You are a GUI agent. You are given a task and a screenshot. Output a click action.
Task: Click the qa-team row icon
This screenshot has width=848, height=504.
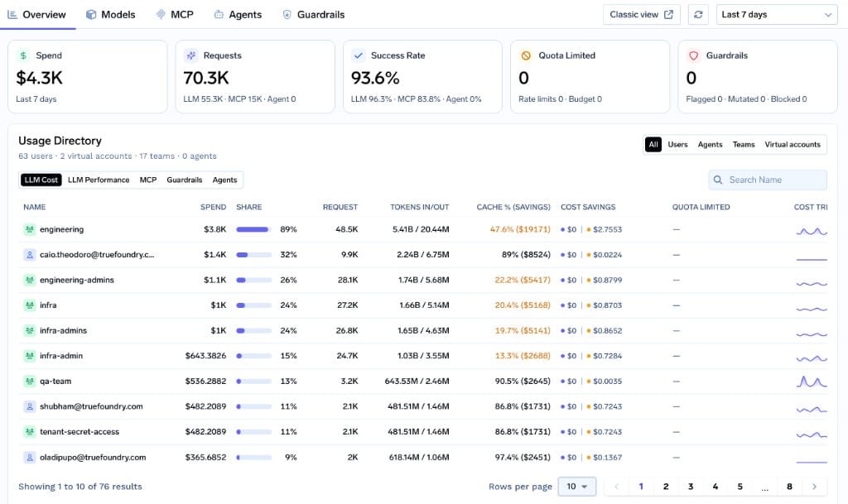(30, 382)
